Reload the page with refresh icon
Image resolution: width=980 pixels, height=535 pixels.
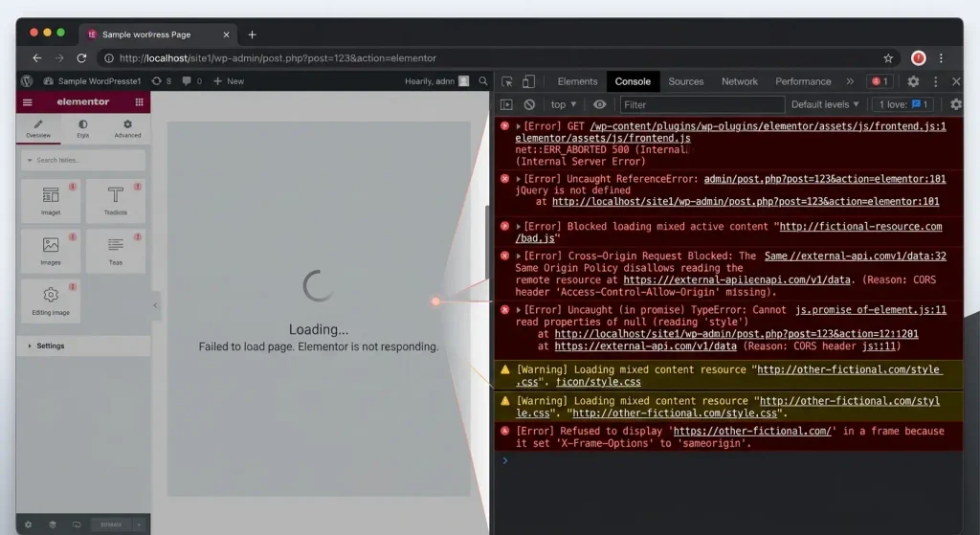point(81,58)
